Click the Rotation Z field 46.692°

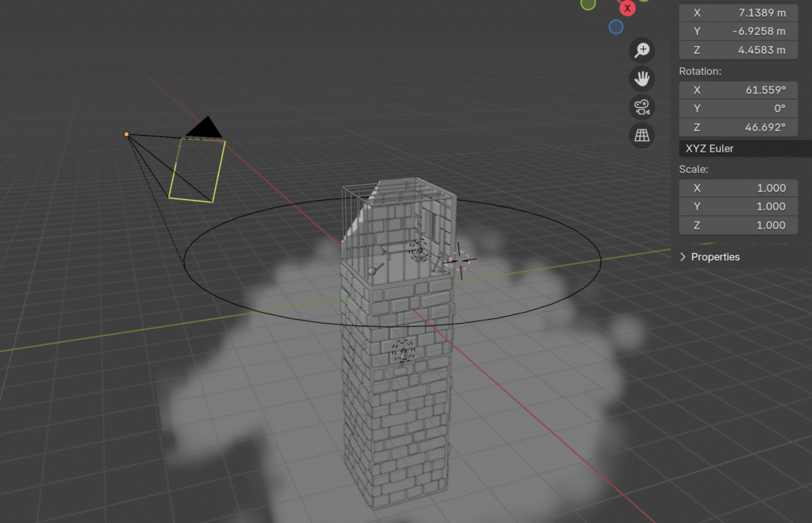click(x=738, y=127)
